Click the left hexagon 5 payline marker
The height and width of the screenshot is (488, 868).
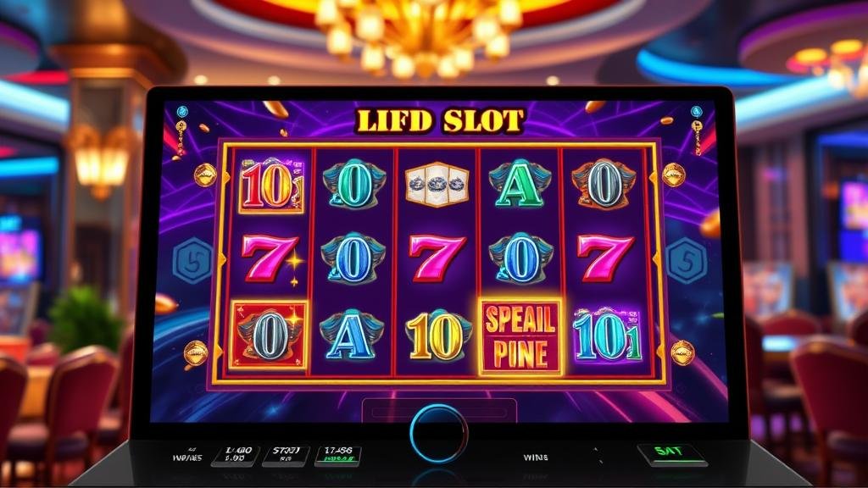(x=192, y=260)
